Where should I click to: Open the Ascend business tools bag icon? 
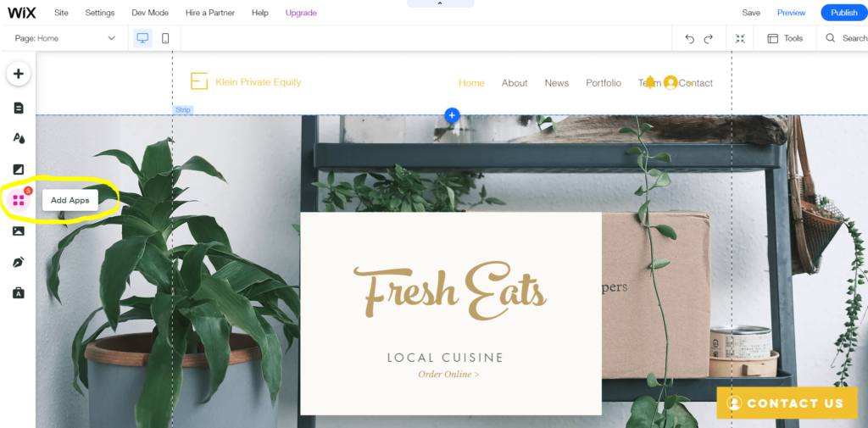(19, 293)
